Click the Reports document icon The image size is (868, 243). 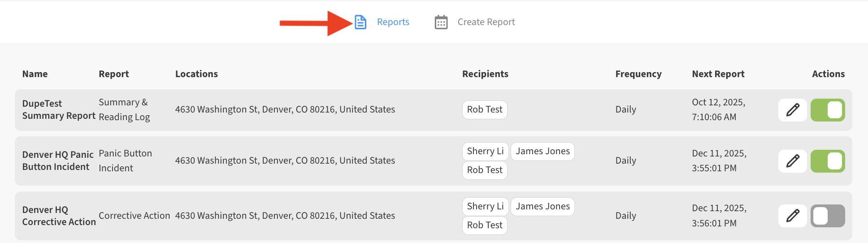pyautogui.click(x=360, y=22)
